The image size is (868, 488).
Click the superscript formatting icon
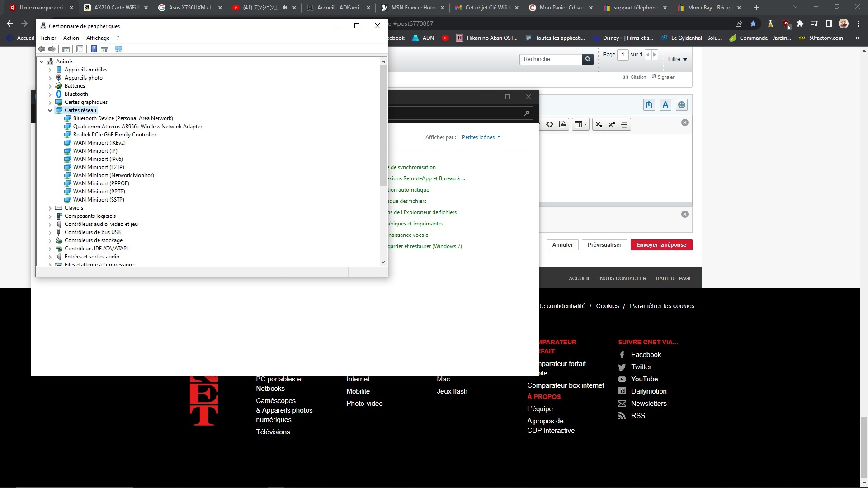click(612, 124)
